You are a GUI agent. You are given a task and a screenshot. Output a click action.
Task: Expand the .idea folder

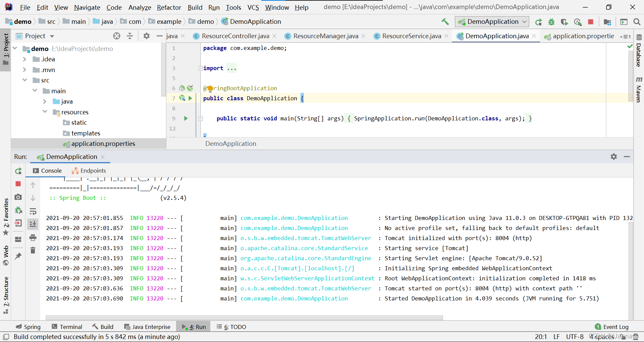pos(24,59)
